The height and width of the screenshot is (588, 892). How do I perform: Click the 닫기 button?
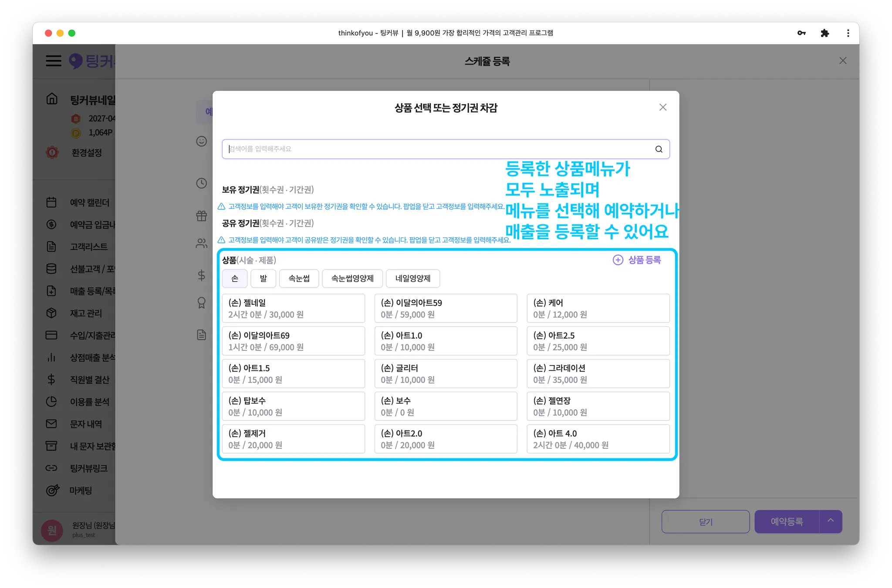[705, 521]
